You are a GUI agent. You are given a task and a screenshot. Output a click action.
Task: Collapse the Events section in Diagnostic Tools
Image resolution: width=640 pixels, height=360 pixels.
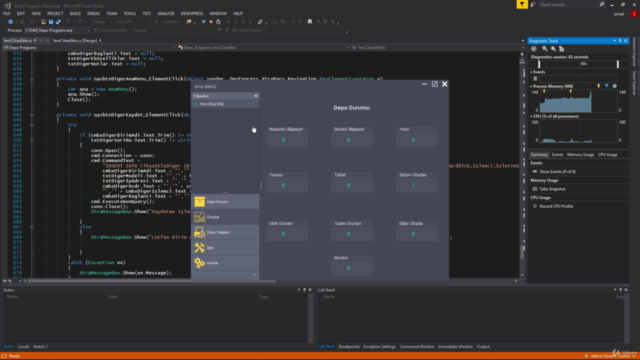531,72
